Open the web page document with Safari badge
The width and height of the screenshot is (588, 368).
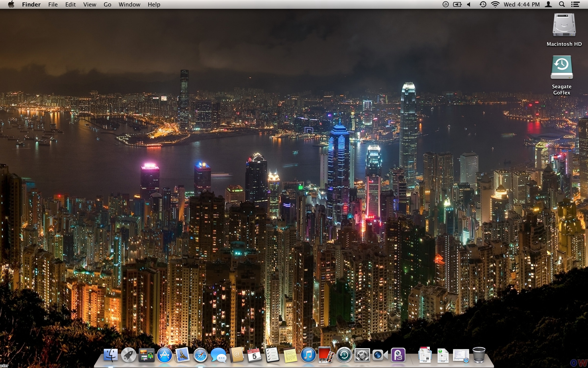click(x=461, y=356)
